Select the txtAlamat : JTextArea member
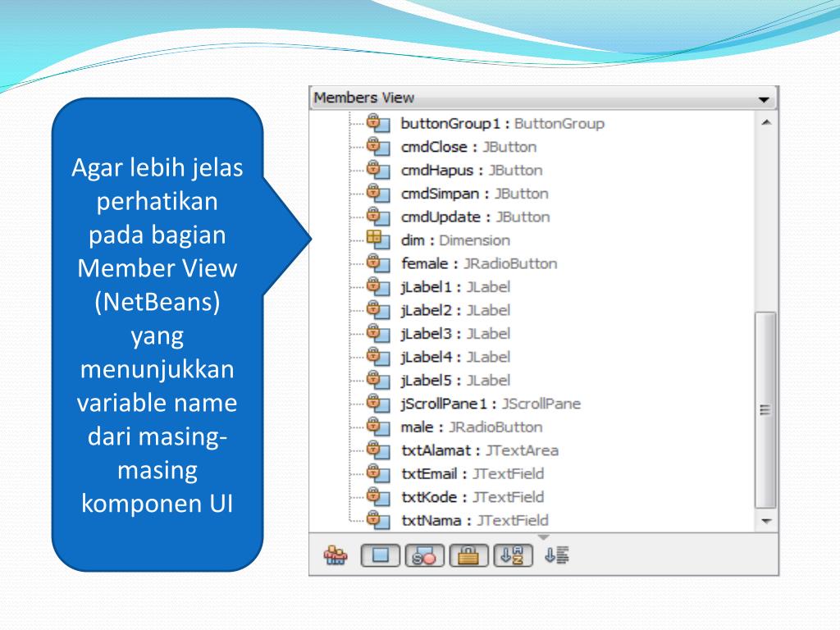This screenshot has height=630, width=840. tap(479, 450)
